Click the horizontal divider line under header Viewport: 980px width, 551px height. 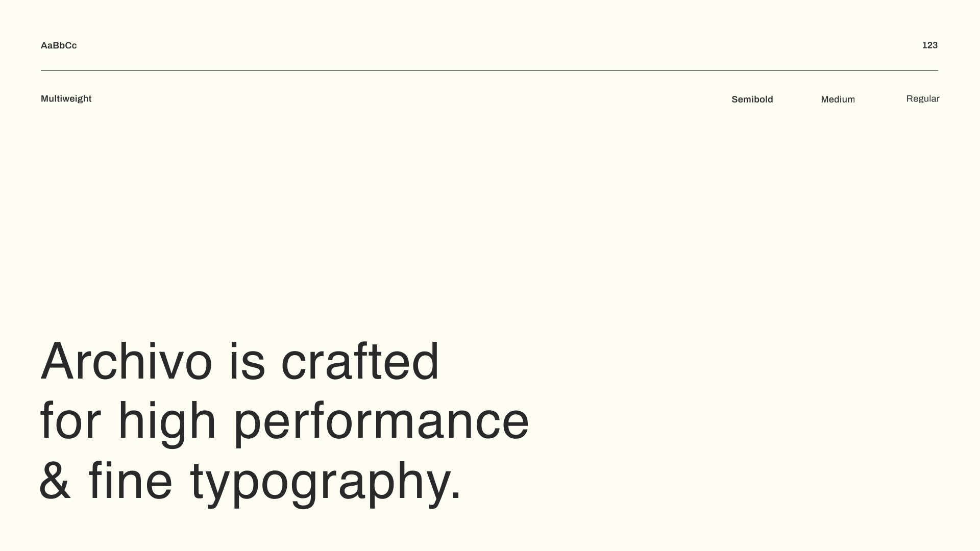point(489,70)
